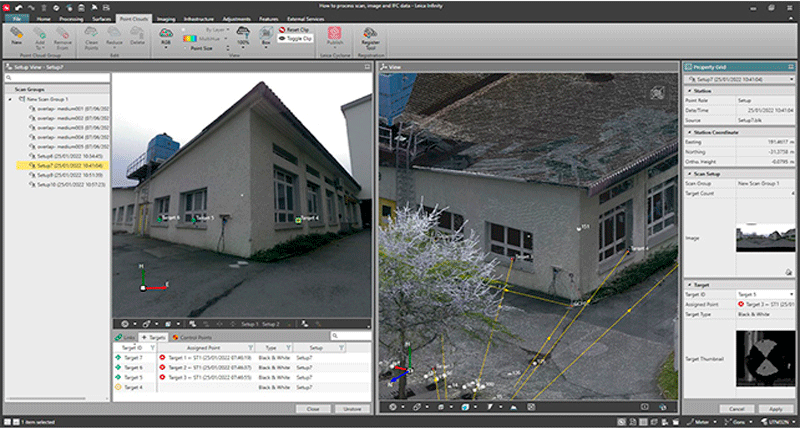
Task: Collapse the Scan Setup section in Property Grid
Action: pyautogui.click(x=688, y=172)
